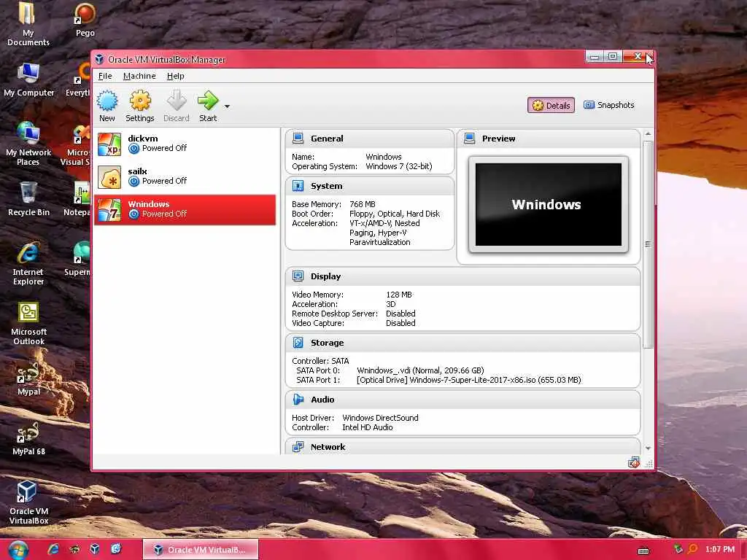Image resolution: width=747 pixels, height=560 pixels.
Task: Click Internet Explorer quick launch icon on taskbar
Action: click(x=53, y=549)
